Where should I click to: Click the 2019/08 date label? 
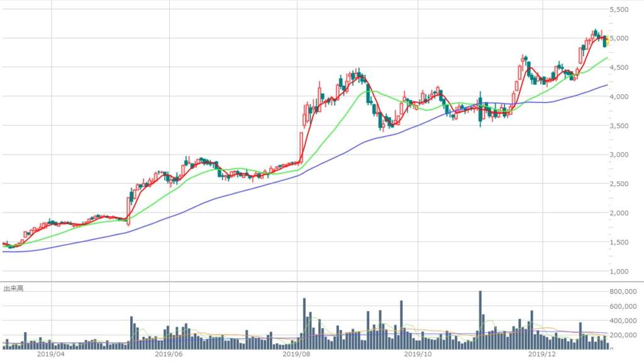click(x=297, y=354)
